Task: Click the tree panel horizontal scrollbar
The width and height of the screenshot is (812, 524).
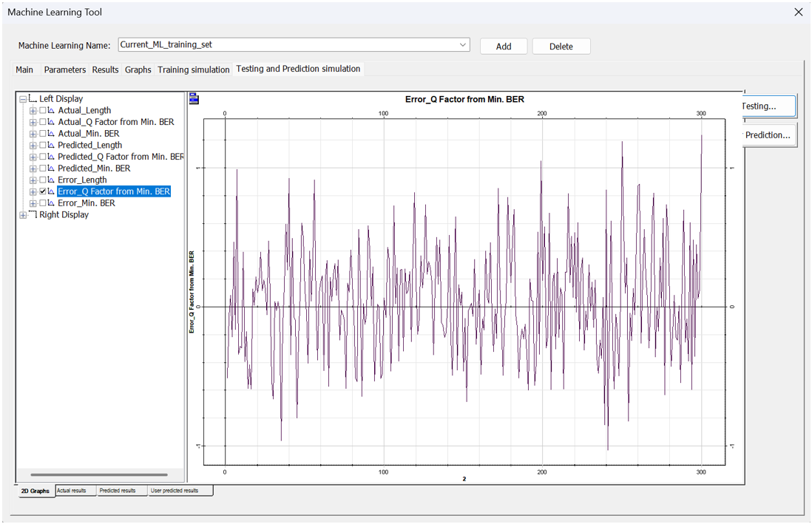Action: coord(99,474)
